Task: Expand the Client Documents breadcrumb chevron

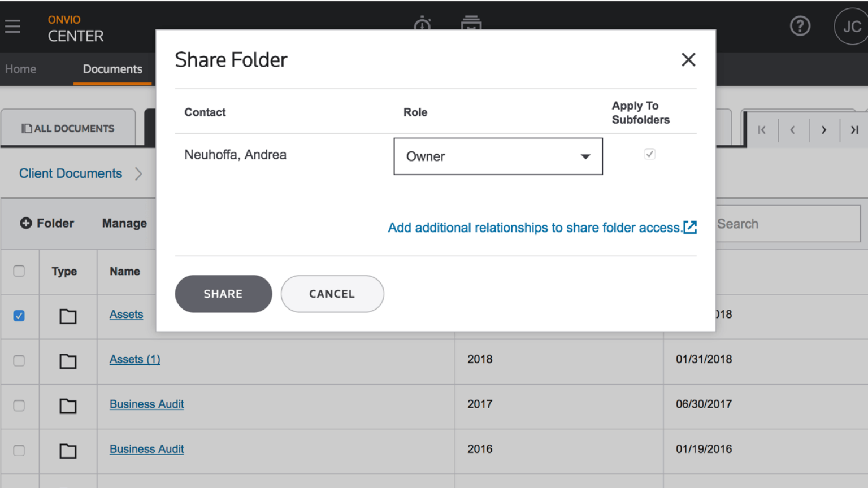Action: coord(138,173)
